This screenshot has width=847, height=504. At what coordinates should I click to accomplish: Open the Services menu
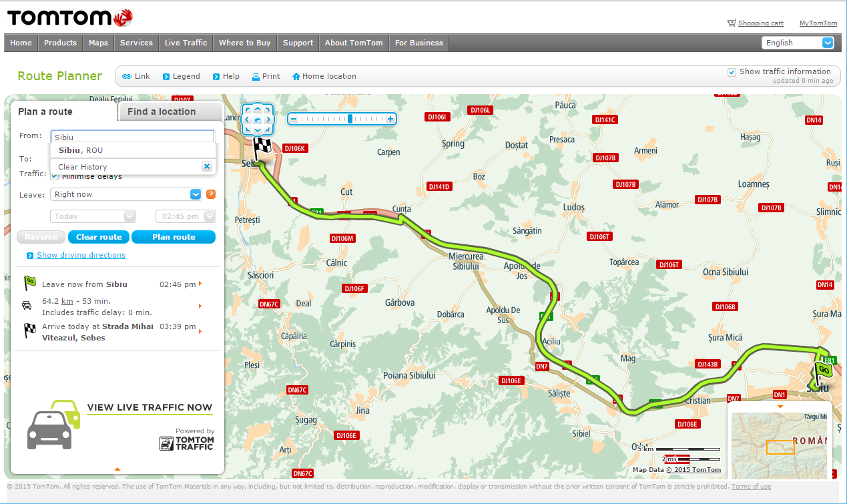[x=136, y=43]
